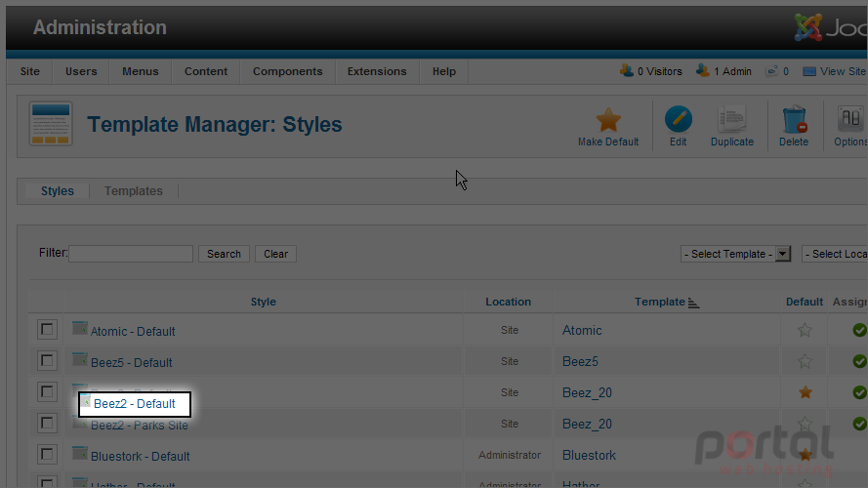The height and width of the screenshot is (488, 868).
Task: Click default star for Beez2 - Default row
Action: pos(805,392)
